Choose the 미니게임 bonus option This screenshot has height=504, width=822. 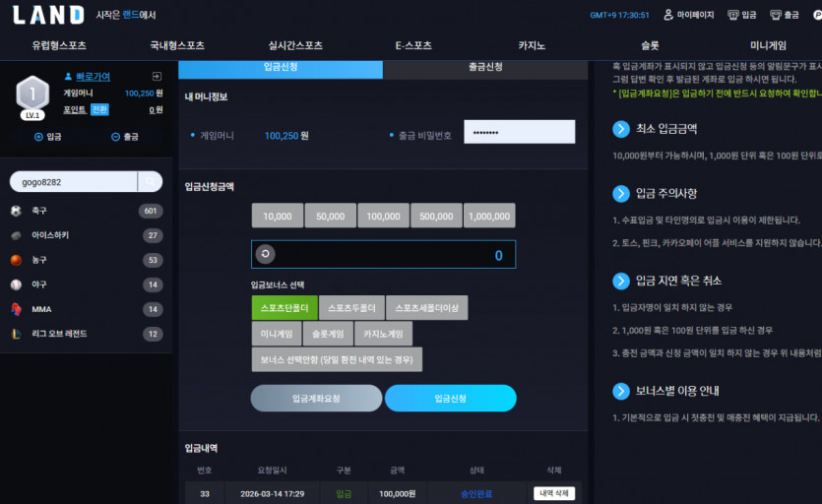(277, 334)
